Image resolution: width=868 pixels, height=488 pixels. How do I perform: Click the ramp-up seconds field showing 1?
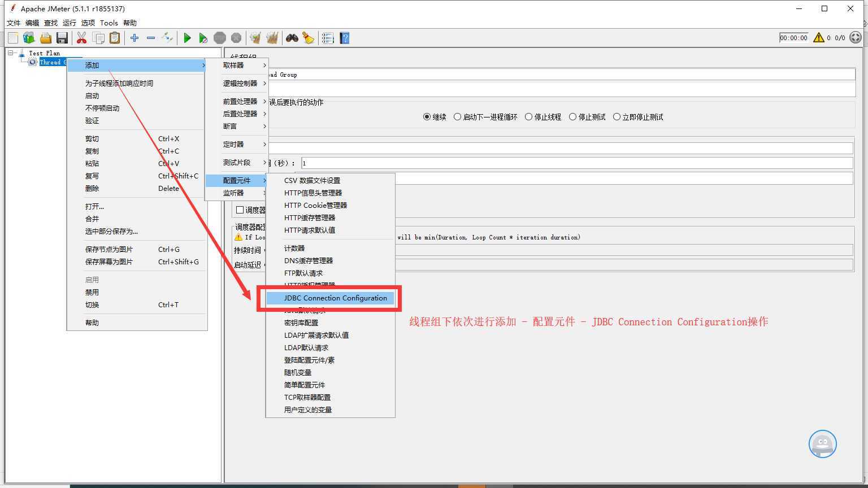[x=577, y=163]
